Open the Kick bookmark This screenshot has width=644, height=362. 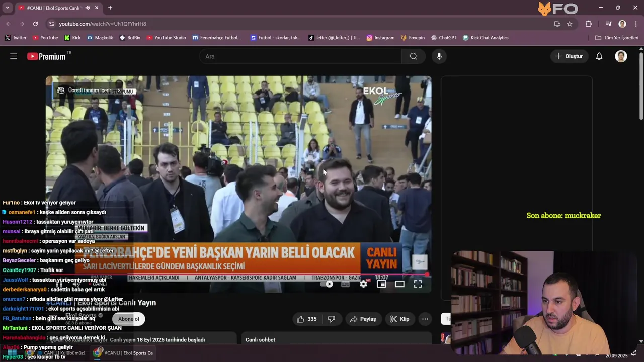coord(72,38)
